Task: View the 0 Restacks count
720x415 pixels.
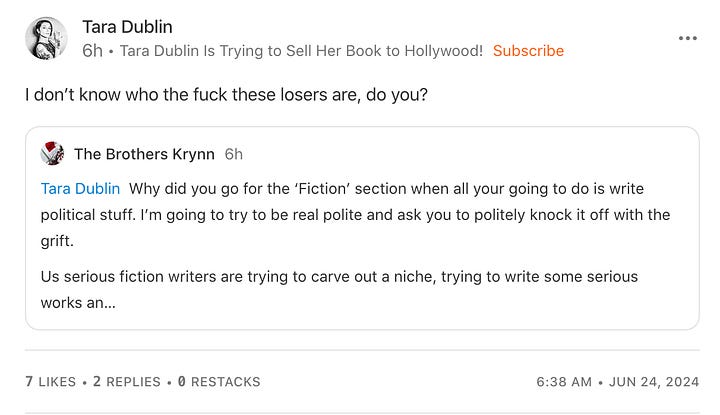Action: coord(219,381)
